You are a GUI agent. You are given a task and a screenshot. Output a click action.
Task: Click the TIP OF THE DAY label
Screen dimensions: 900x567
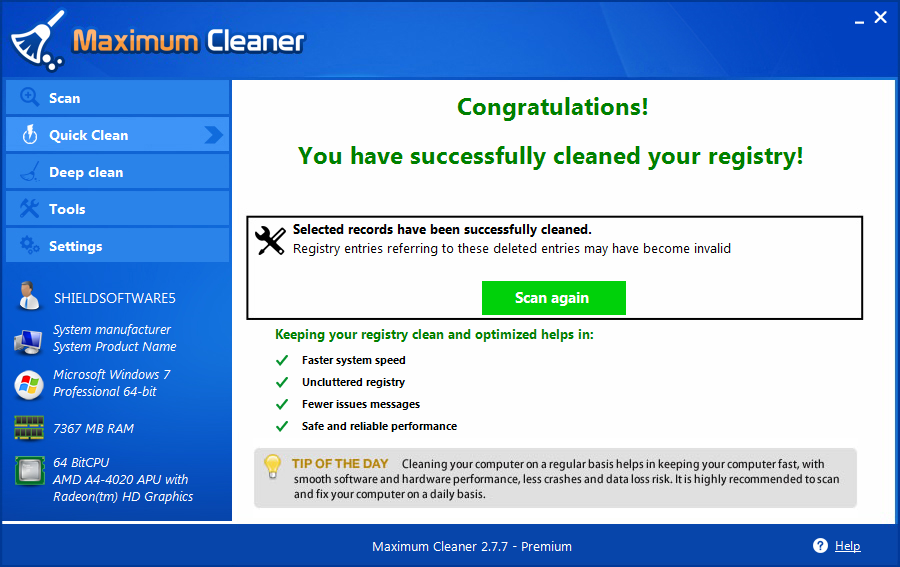tap(340, 464)
